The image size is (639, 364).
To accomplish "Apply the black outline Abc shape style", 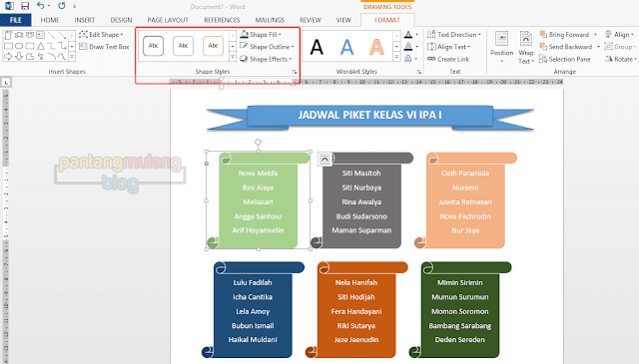I will tap(153, 46).
